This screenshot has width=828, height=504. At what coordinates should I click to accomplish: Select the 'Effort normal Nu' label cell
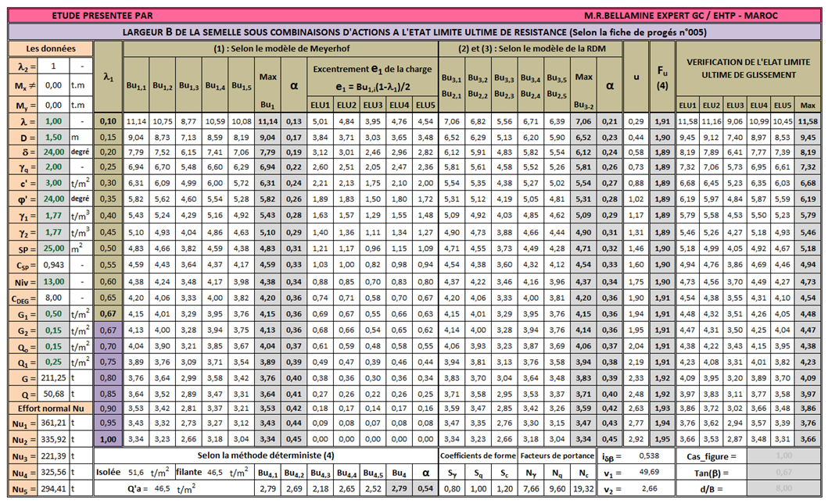point(51,409)
